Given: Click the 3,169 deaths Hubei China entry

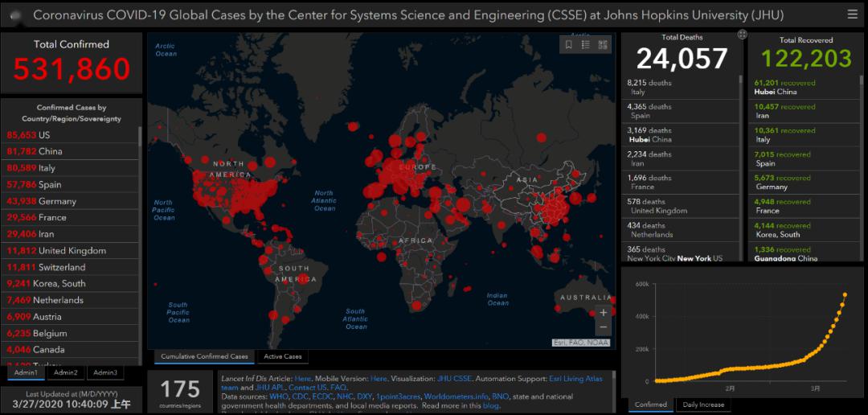Looking at the screenshot, I should pos(680,135).
